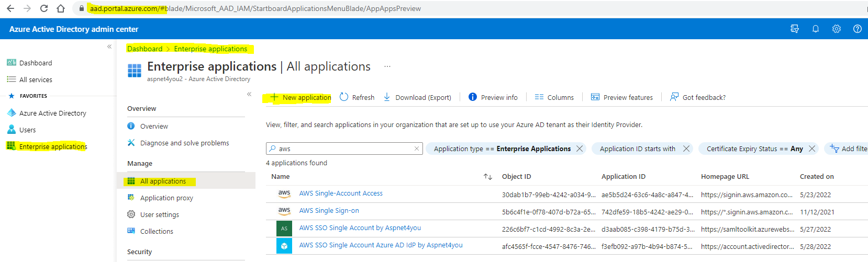Click object ID 30dab1b7-99eb-4242-a034-9...
This screenshot has width=868, height=262.
click(x=549, y=195)
